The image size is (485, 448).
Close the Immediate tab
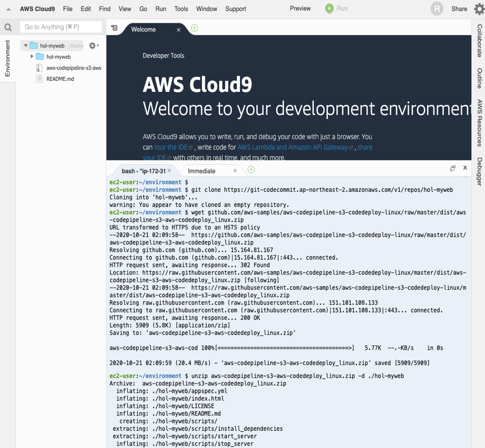[235, 171]
